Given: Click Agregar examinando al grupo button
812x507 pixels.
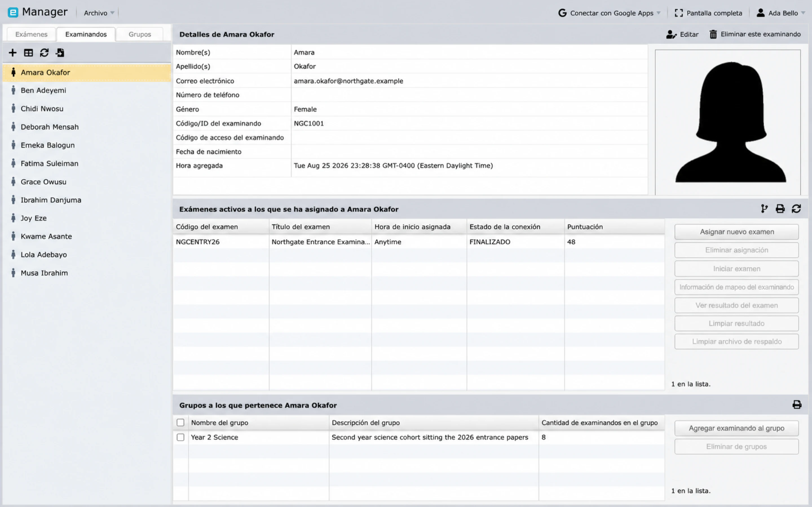Looking at the screenshot, I should (736, 428).
